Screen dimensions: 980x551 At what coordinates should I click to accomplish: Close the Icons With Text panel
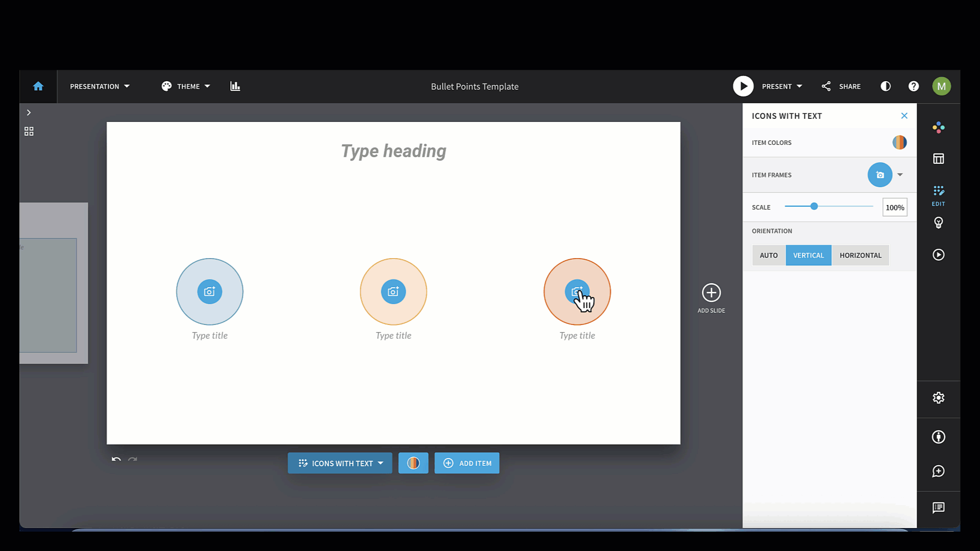pos(904,116)
